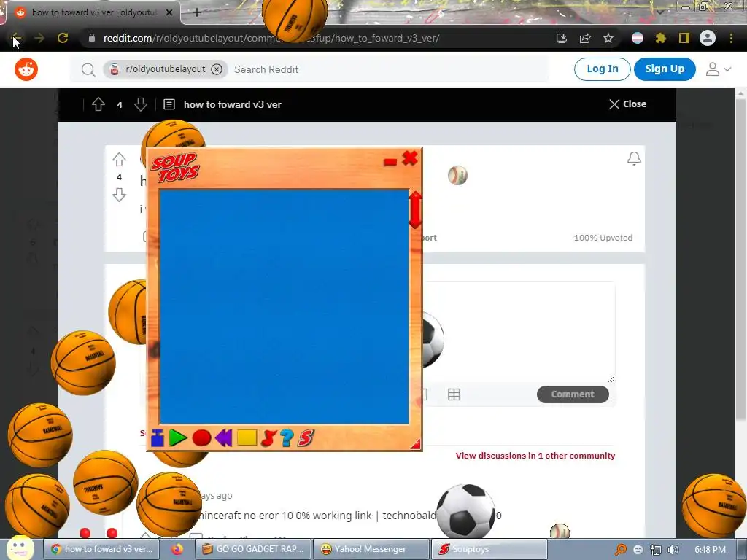The image size is (747, 560).
Task: Click the Reddit logo home icon
Action: point(26,69)
